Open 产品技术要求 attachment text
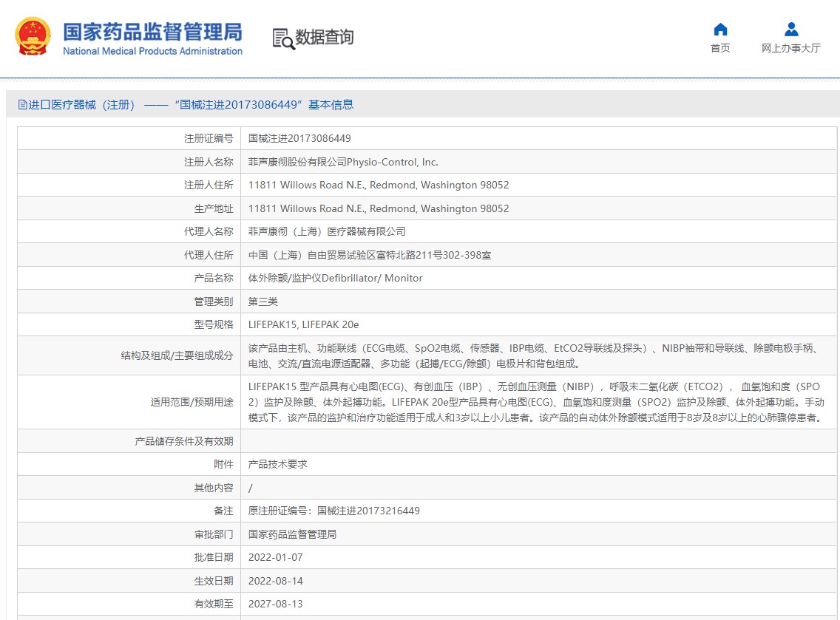Screen dimensions: 840x620 277,464
